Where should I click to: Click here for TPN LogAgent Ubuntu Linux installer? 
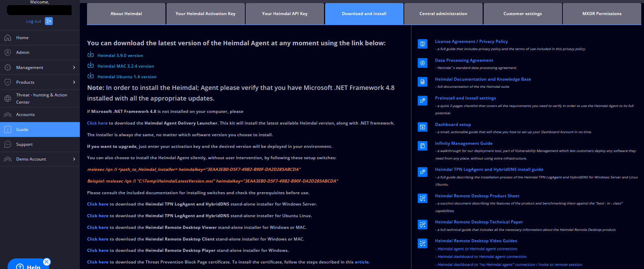[x=98, y=216]
